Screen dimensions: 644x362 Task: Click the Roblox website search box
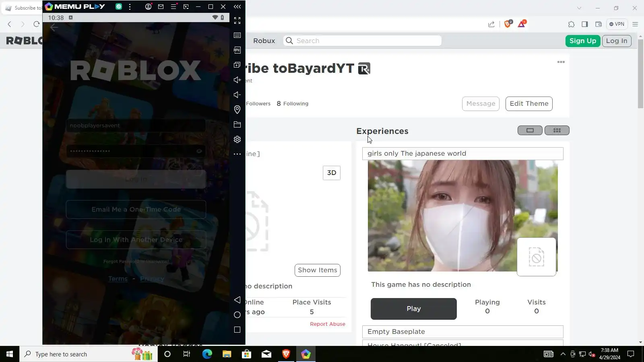[362, 41]
